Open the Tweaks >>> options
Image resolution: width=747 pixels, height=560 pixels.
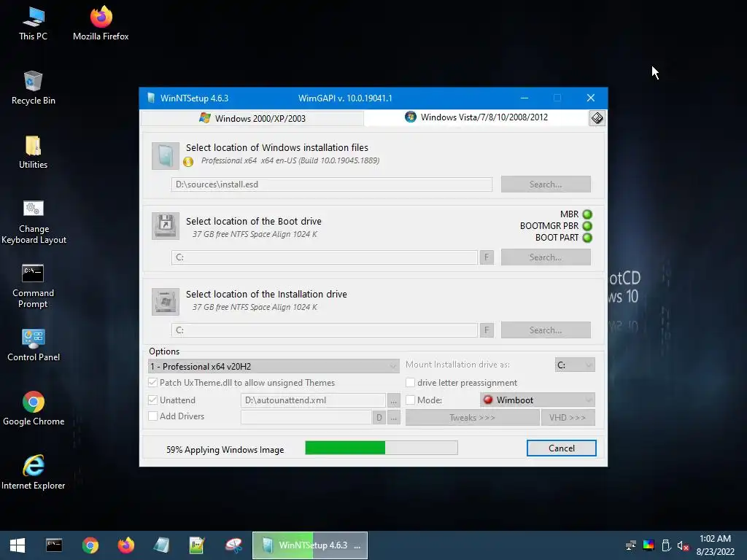472,418
